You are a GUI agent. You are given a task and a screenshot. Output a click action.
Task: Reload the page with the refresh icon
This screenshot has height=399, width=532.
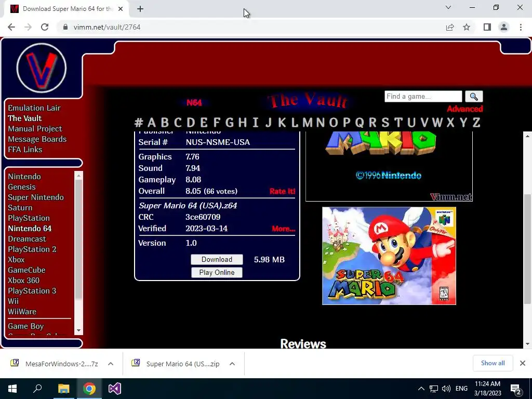45,27
